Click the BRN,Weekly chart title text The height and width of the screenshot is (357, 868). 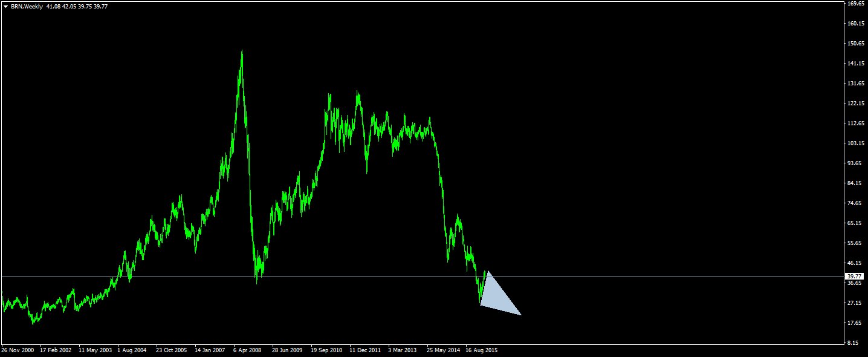tap(27, 7)
